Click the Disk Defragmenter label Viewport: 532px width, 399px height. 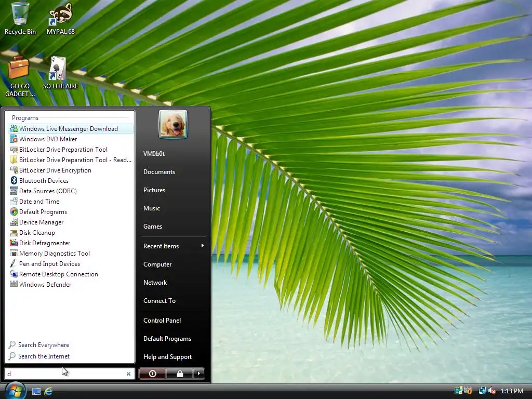click(x=45, y=243)
